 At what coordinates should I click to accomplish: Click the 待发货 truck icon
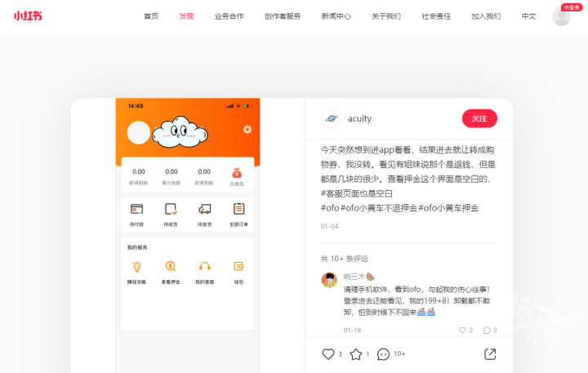[x=205, y=209]
